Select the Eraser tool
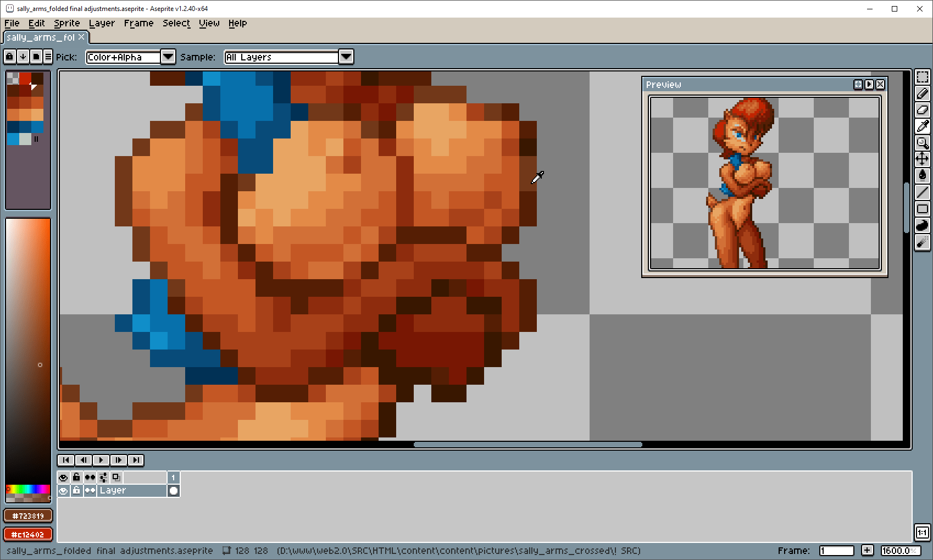 pos(922,110)
